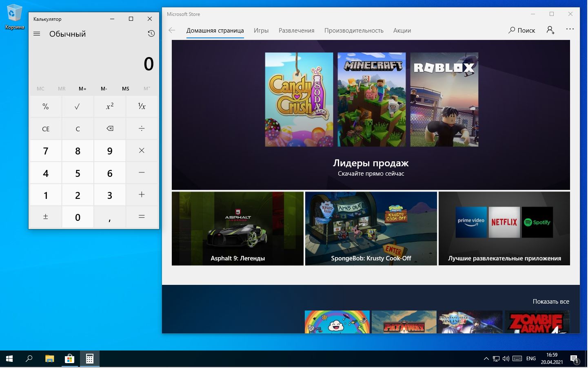Click the equals key
The image size is (588, 368).
142,217
